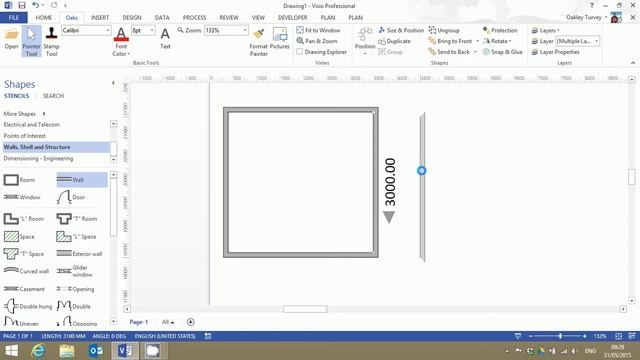Collapse the ribbon
The image size is (640, 360).
[633, 63]
